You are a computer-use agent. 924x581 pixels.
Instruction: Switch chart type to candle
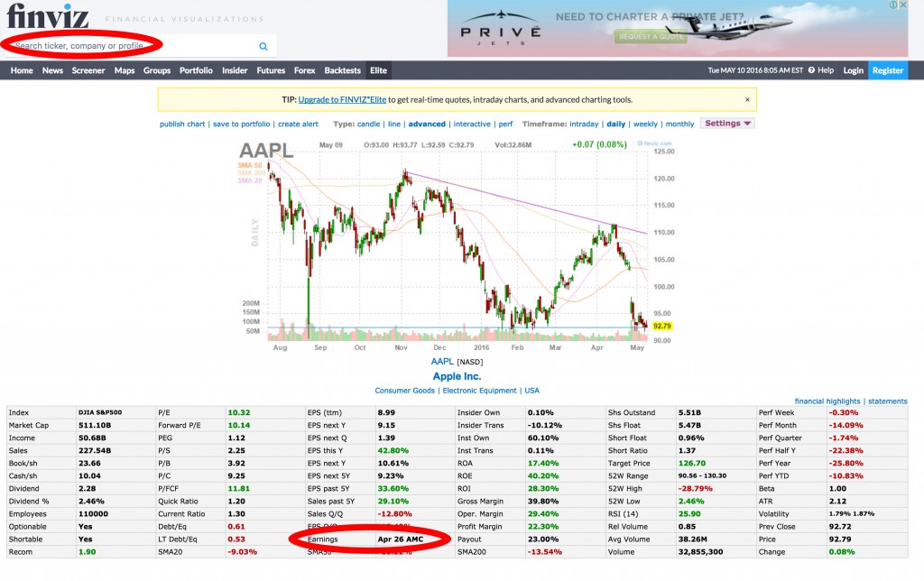368,124
